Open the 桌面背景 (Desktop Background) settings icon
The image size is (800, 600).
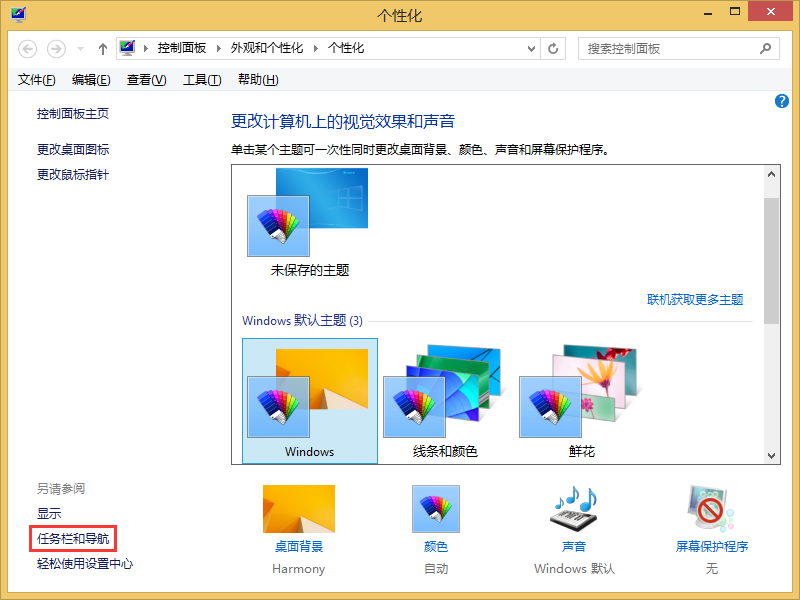298,508
